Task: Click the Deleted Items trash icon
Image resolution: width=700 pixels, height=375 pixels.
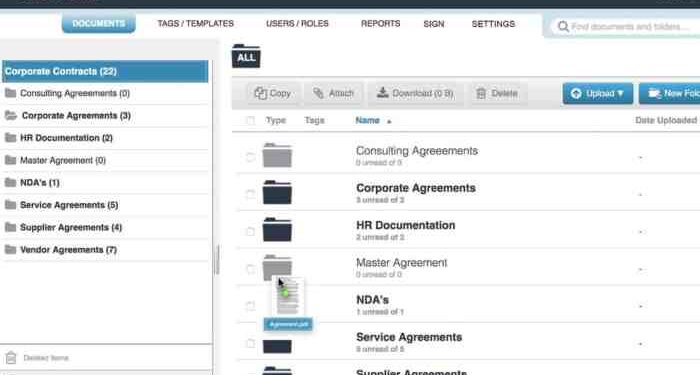Action: (11, 358)
